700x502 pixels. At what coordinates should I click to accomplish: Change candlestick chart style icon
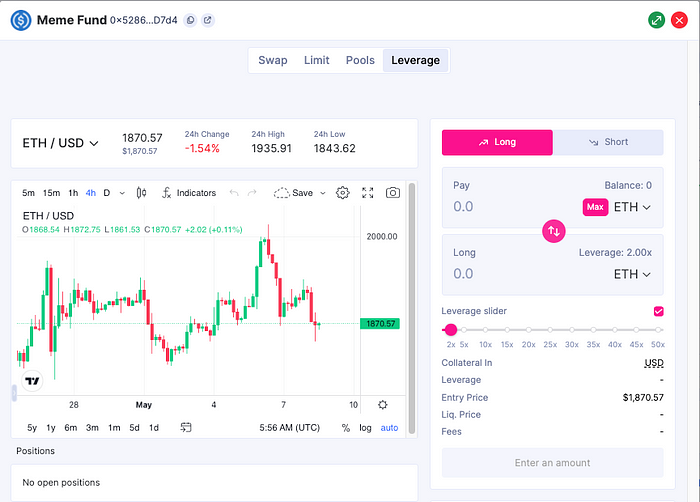pyautogui.click(x=141, y=193)
